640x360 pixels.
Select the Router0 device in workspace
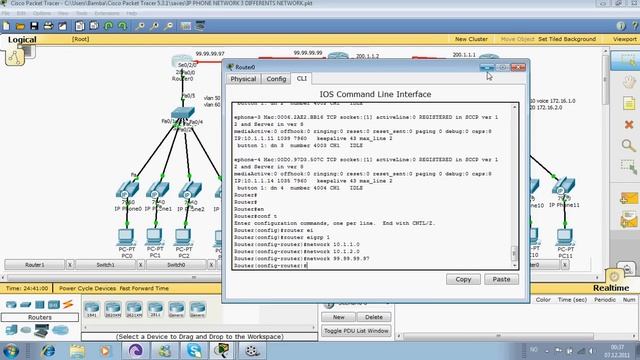point(182,62)
